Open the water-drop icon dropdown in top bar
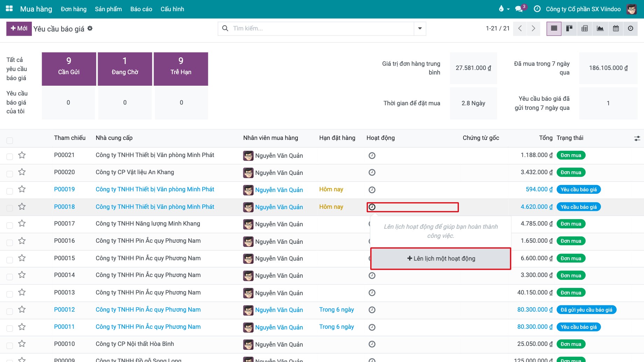 pyautogui.click(x=504, y=9)
